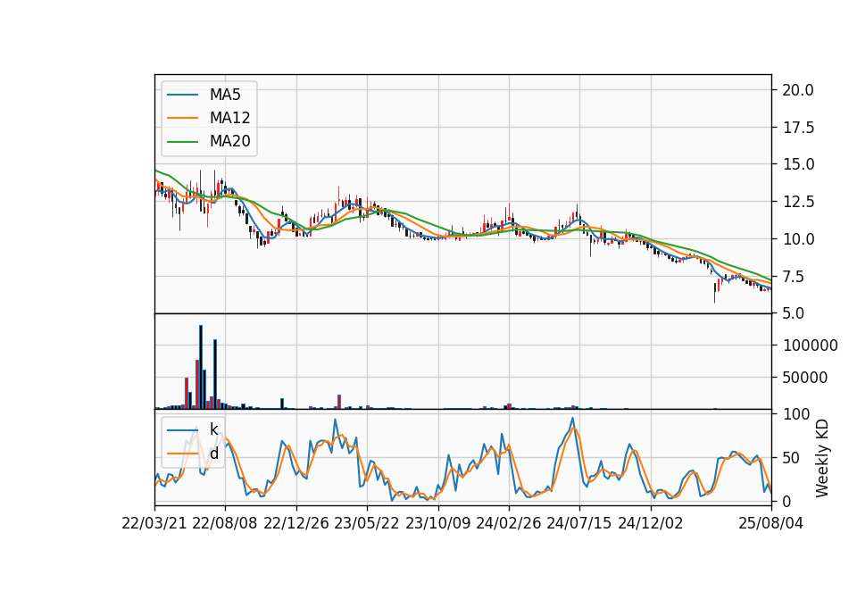Click the 22/08/08 date tick label
The width and height of the screenshot is (857, 616).
click(x=225, y=523)
